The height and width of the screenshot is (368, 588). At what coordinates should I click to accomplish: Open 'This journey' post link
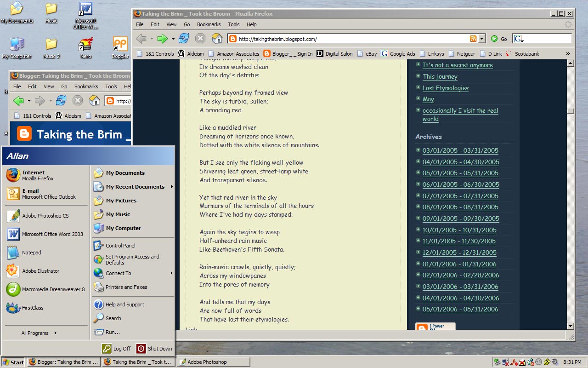440,77
